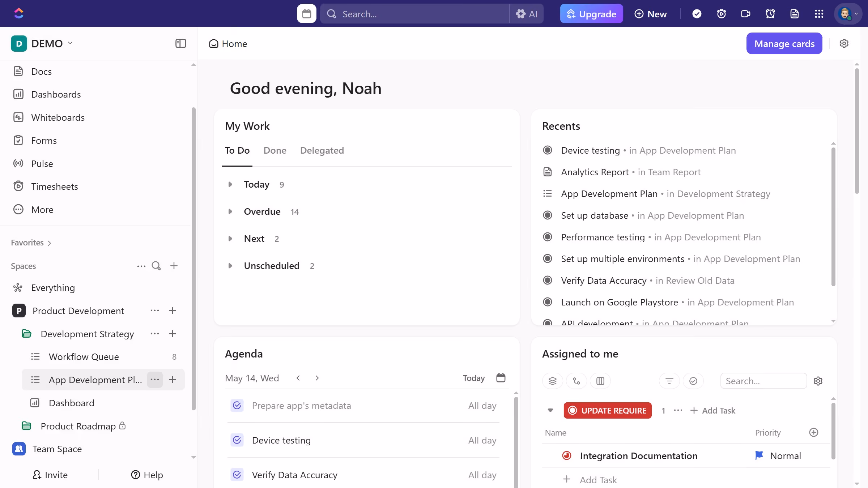Viewport: 868px width, 488px height.
Task: Open Spaces ellipsis options menu
Action: 141,266
